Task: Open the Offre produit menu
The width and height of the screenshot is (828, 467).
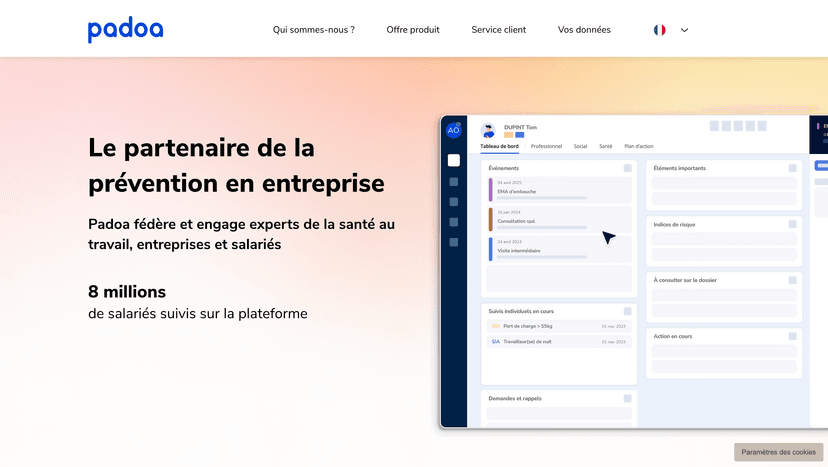Action: pos(413,30)
